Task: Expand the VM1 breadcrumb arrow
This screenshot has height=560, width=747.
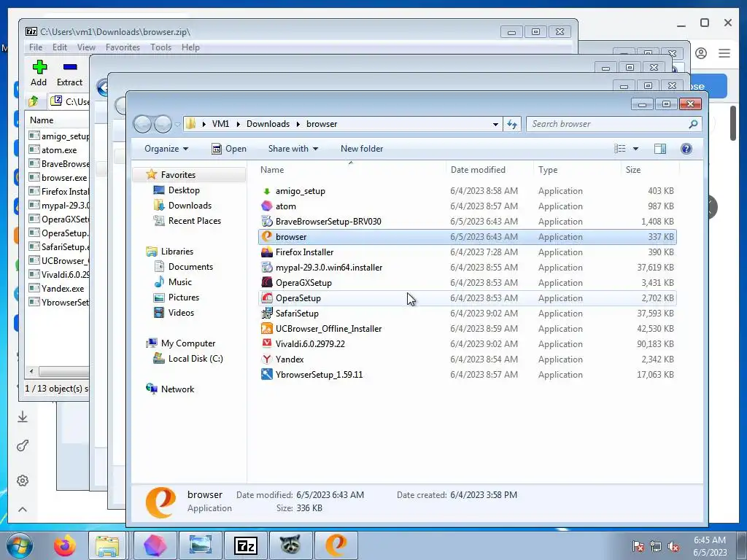Action: [239, 124]
